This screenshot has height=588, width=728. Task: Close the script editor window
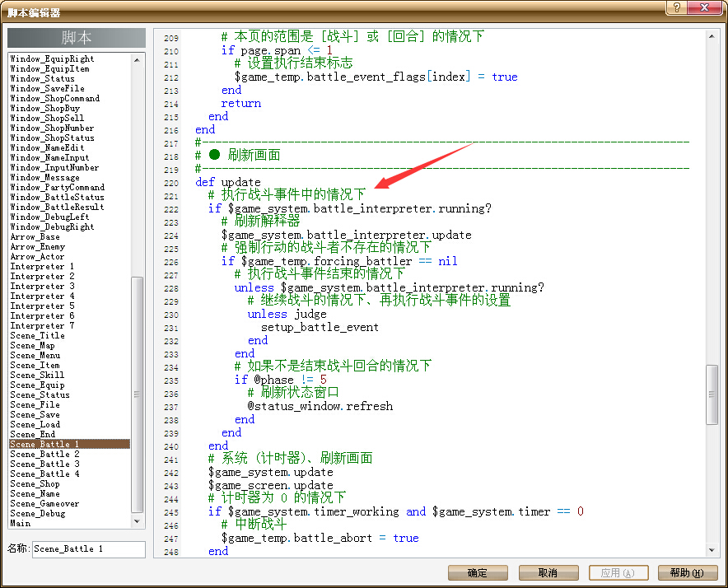[704, 7]
